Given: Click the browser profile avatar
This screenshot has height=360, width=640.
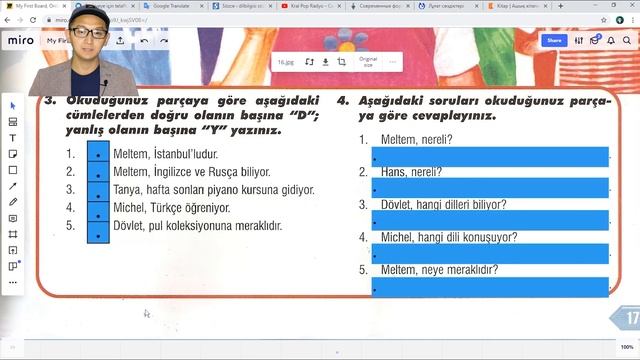Looking at the screenshot, I should pyautogui.click(x=620, y=20).
